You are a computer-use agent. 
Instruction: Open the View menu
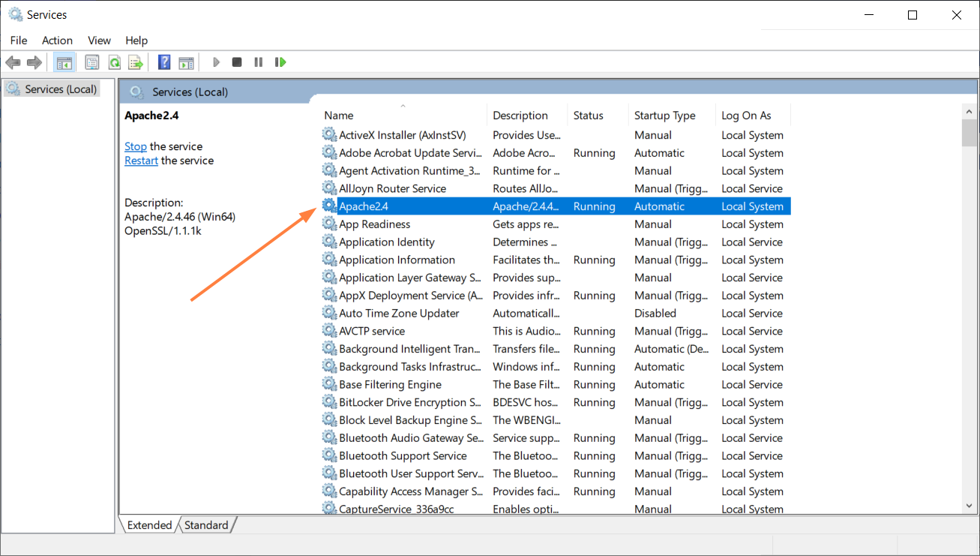pyautogui.click(x=99, y=41)
